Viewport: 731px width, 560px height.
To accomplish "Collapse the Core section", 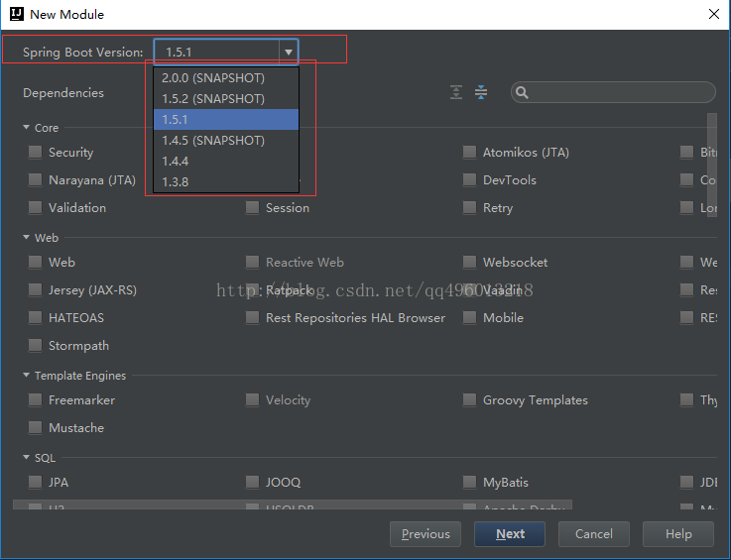I will pos(27,127).
